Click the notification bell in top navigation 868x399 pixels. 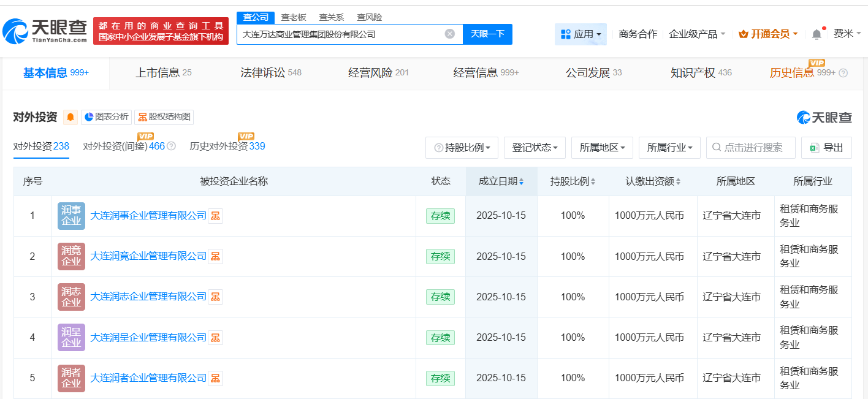(x=816, y=34)
